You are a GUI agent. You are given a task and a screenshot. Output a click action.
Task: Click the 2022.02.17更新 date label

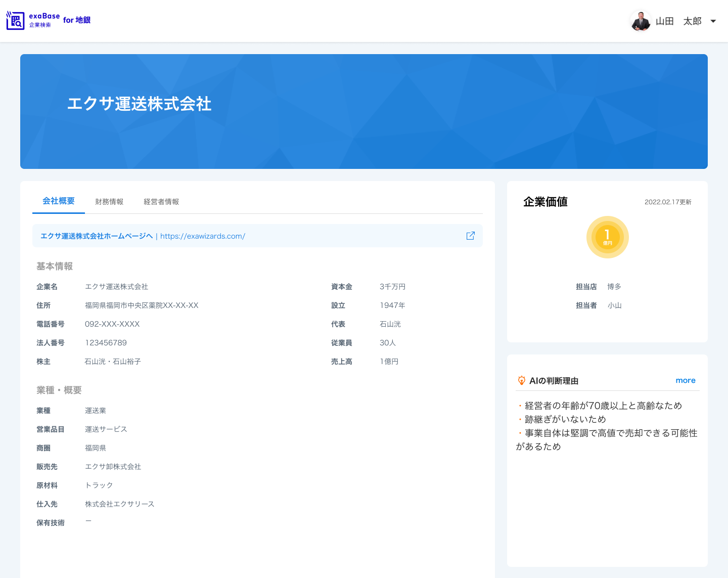point(668,202)
